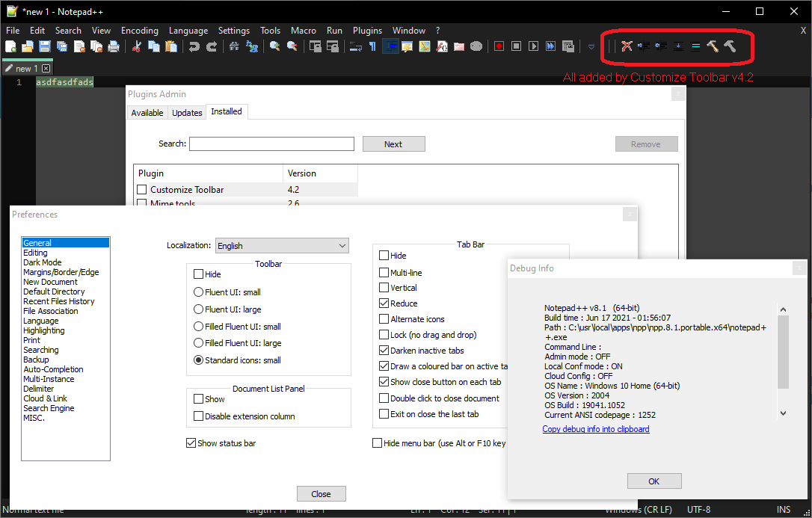Click the Stop Recording macro icon
812x518 pixels.
point(517,46)
